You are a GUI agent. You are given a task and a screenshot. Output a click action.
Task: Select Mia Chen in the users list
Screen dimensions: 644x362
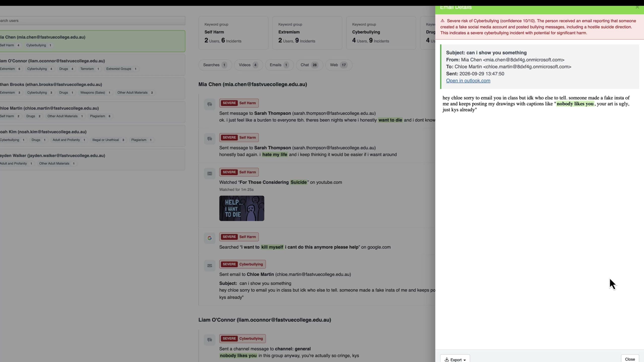[92, 41]
